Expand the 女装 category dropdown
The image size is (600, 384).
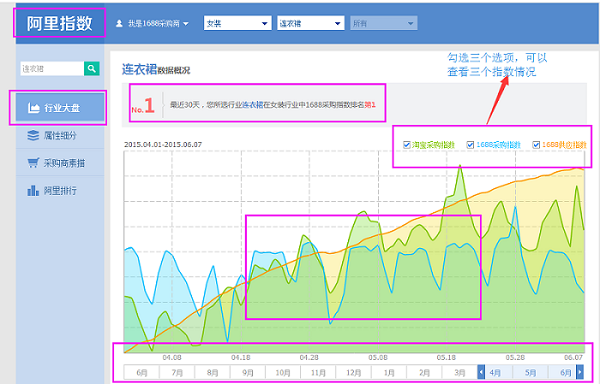238,23
